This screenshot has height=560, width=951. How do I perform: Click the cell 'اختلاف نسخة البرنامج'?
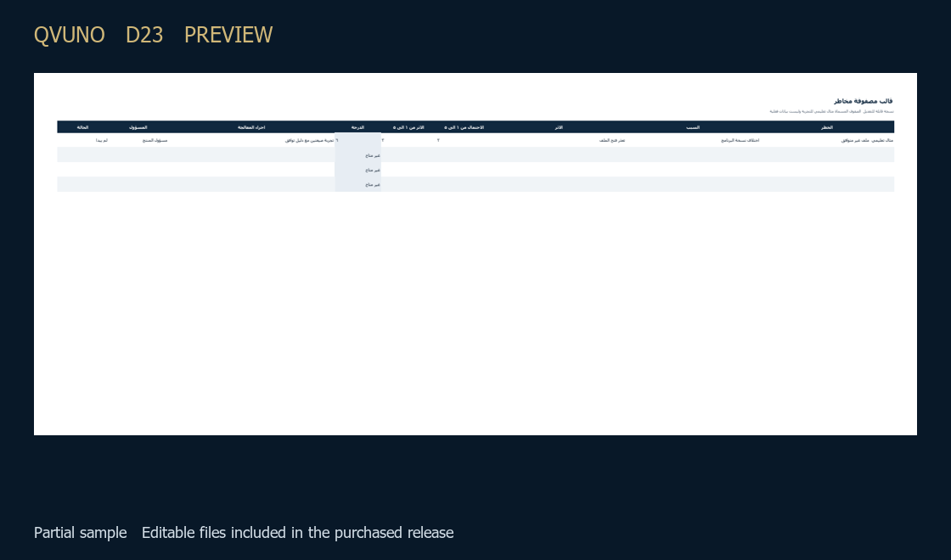point(740,141)
